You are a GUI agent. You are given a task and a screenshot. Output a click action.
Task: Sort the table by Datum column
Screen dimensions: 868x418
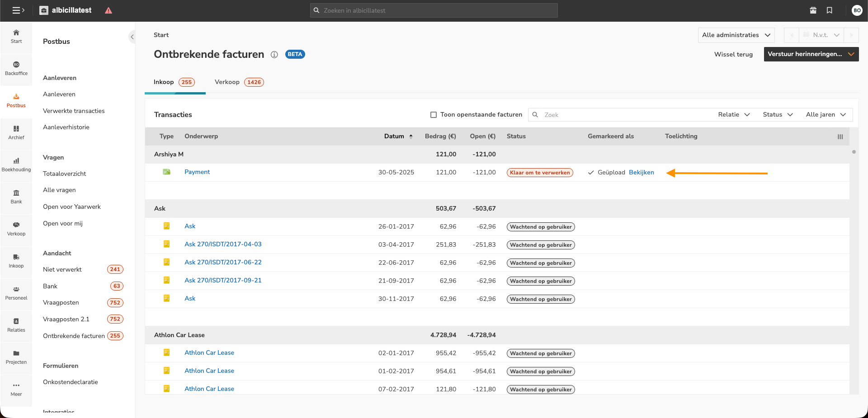tap(394, 136)
